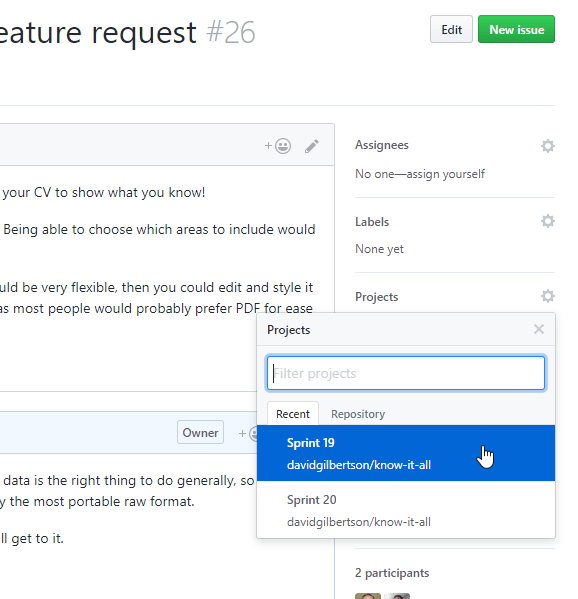Click the assign yourself link
The width and height of the screenshot is (578, 599).
click(445, 174)
